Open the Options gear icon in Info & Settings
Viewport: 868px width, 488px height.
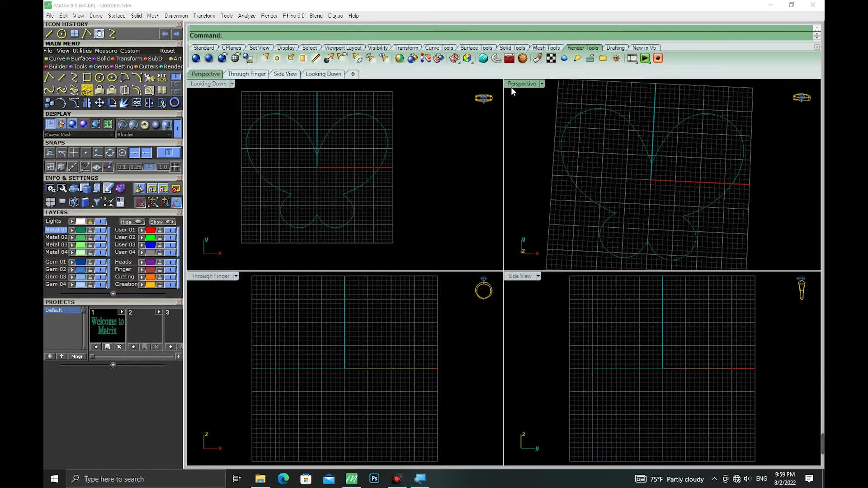(50, 188)
